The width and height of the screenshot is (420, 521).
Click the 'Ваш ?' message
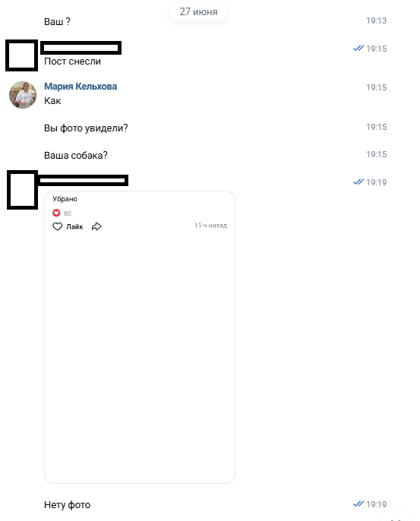point(57,21)
